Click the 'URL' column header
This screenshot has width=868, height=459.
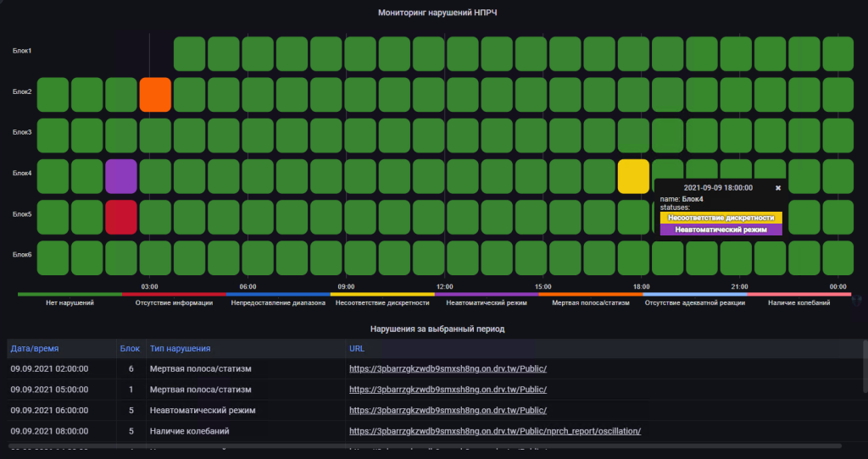[357, 348]
